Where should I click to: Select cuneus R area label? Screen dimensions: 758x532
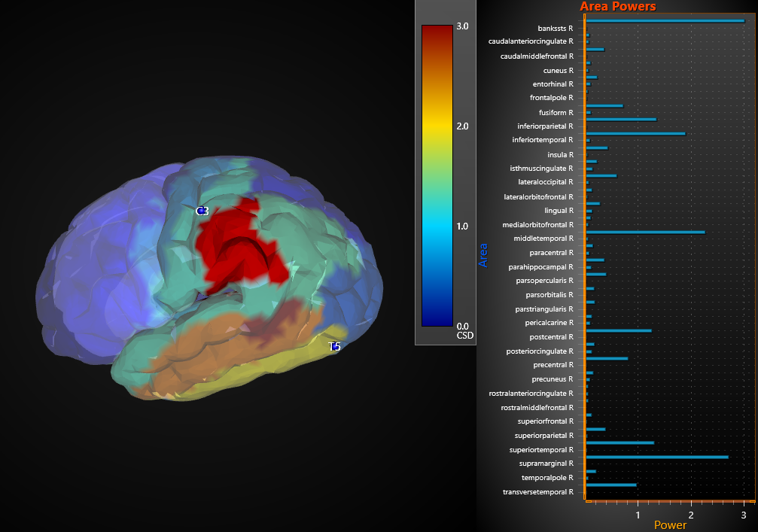pyautogui.click(x=558, y=71)
